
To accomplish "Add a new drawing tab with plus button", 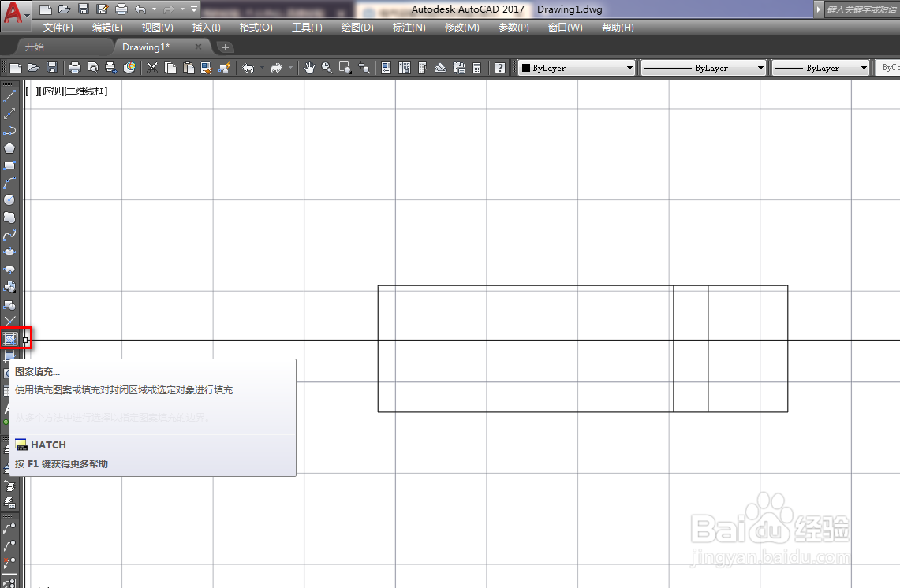I will [x=226, y=47].
